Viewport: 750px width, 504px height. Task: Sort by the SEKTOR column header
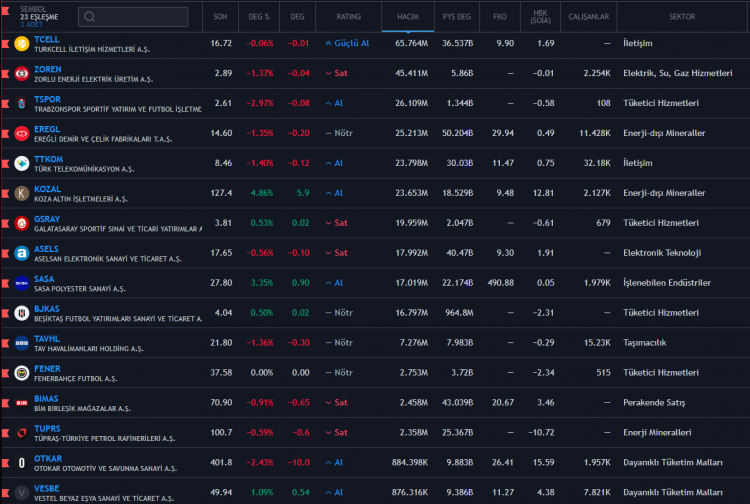pyautogui.click(x=682, y=17)
